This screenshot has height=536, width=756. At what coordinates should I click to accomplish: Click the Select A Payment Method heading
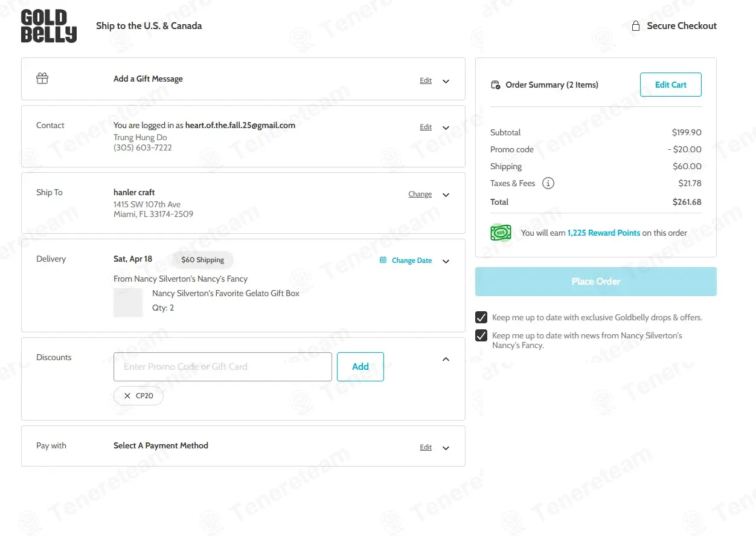[x=161, y=445]
